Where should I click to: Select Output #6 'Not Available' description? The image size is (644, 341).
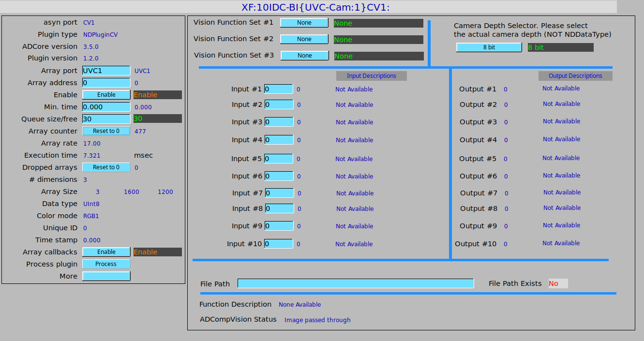562,175
